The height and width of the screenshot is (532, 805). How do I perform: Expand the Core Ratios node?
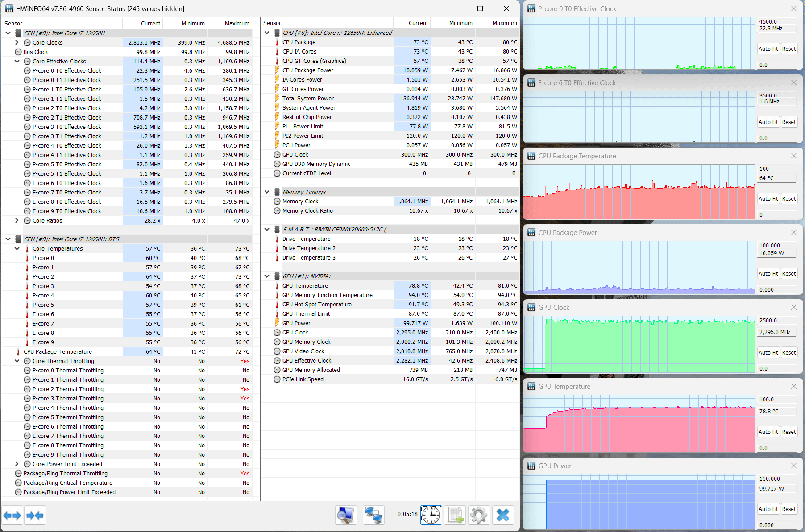tap(17, 220)
